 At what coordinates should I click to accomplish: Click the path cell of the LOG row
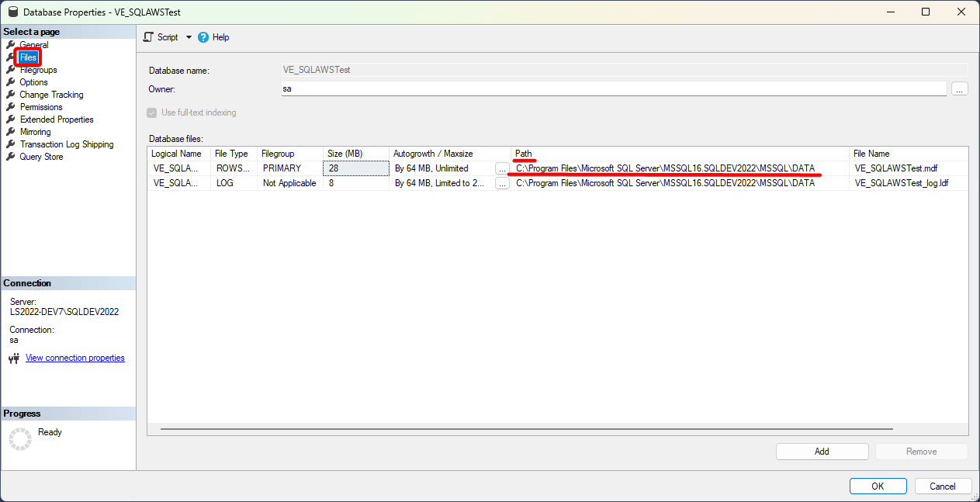[680, 183]
